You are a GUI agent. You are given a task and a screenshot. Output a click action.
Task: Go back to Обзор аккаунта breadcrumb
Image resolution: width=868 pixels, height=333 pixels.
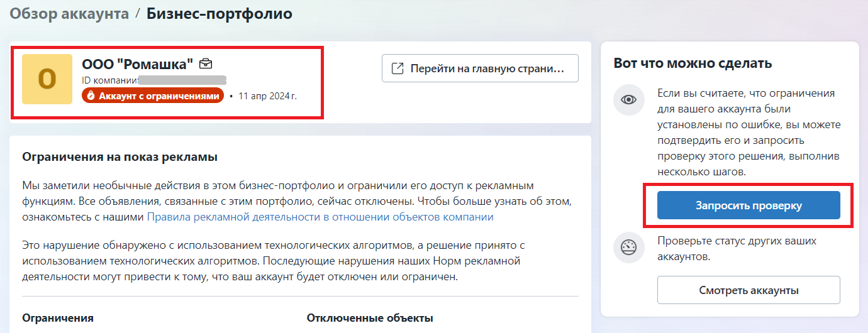click(x=69, y=13)
